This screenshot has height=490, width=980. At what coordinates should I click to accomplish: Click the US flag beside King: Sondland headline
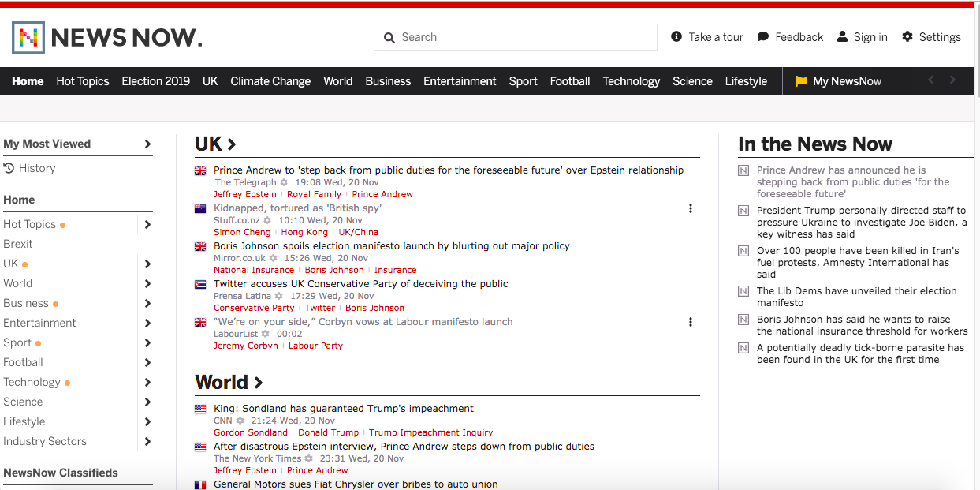point(200,409)
